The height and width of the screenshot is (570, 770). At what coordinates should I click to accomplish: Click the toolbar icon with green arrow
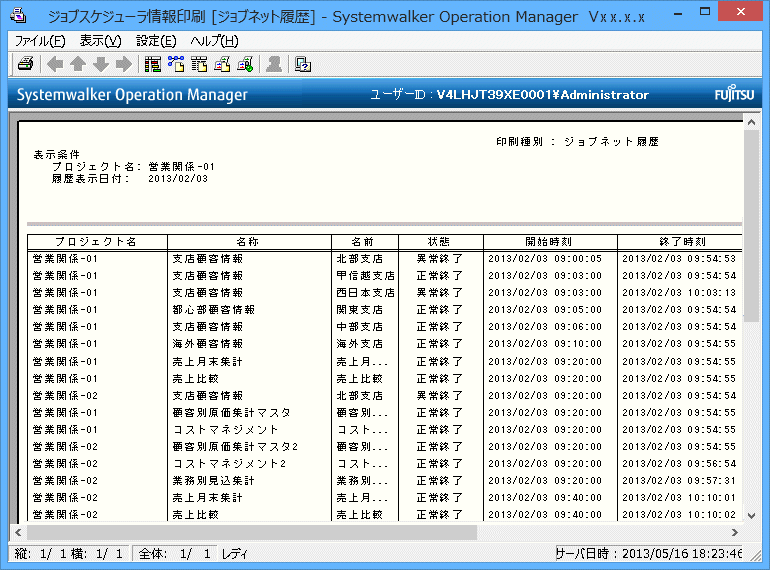pyautogui.click(x=245, y=65)
